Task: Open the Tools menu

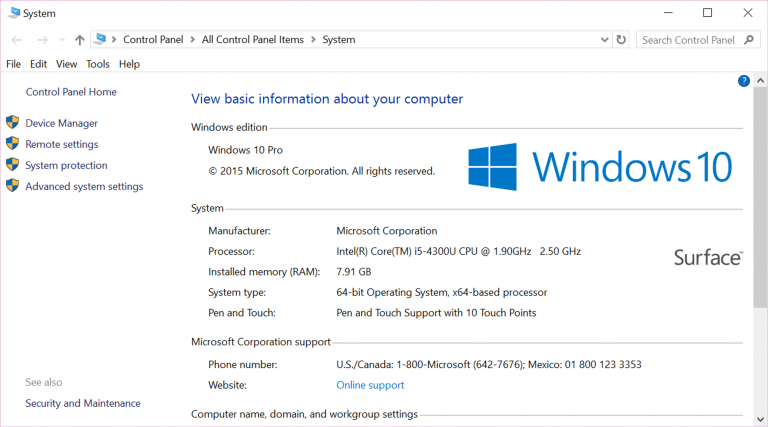Action: [98, 64]
